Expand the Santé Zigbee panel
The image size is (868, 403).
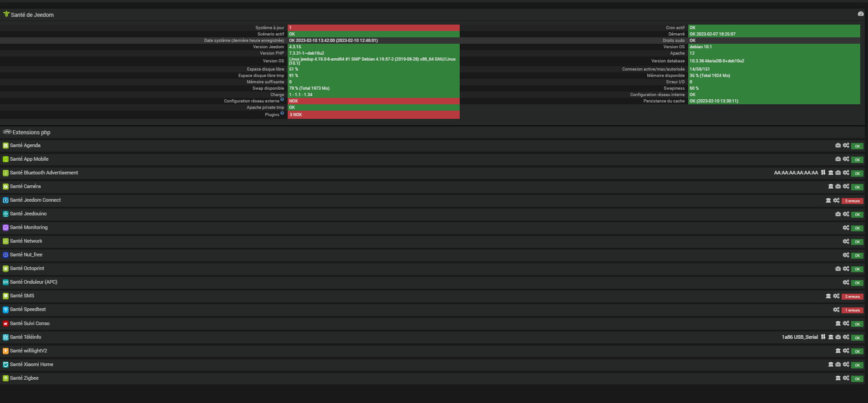point(24,378)
